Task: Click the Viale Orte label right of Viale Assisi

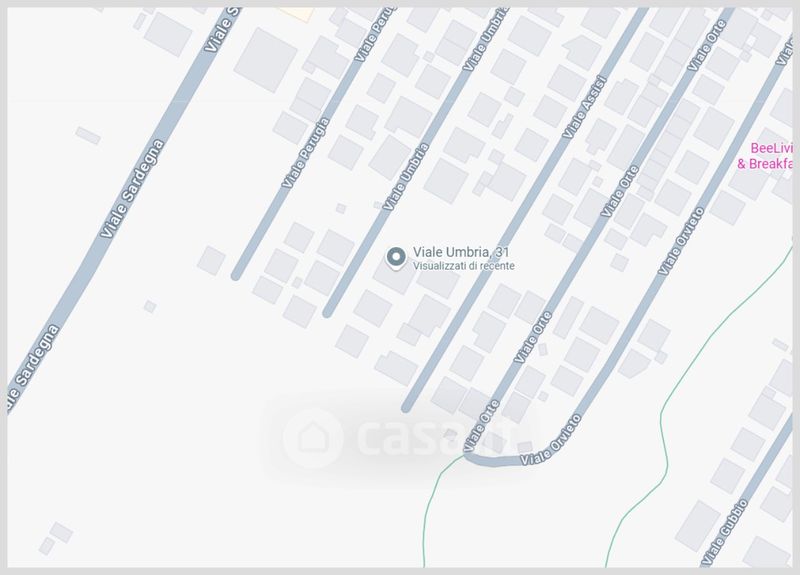Action: click(619, 191)
